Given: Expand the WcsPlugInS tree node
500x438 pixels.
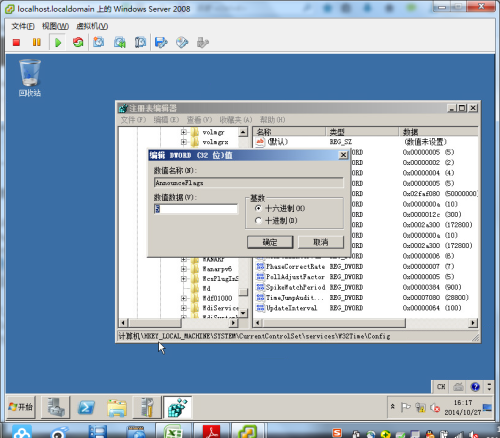Looking at the screenshot, I should pos(184,279).
